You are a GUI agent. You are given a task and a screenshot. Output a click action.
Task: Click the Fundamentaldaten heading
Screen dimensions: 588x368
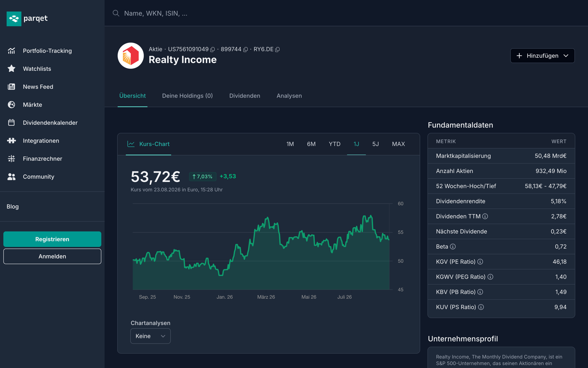[x=460, y=125]
